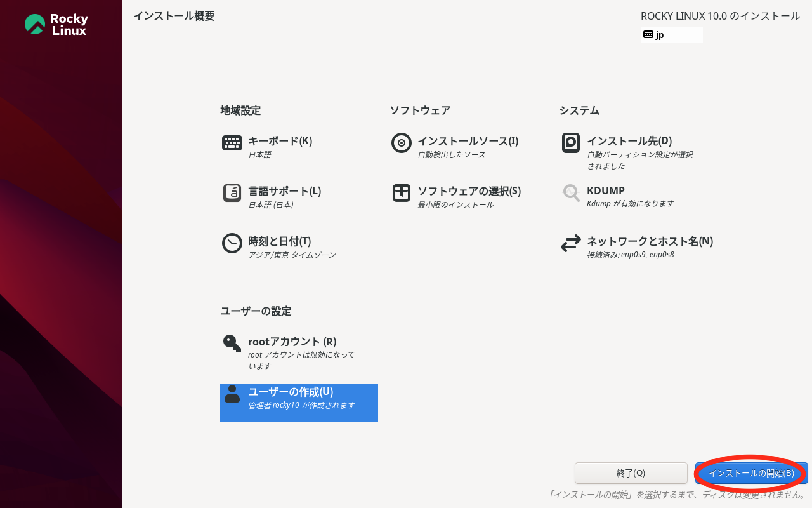Click the package icon for ソフトウェアの選択(S)
This screenshot has height=508, width=812.
click(x=401, y=193)
